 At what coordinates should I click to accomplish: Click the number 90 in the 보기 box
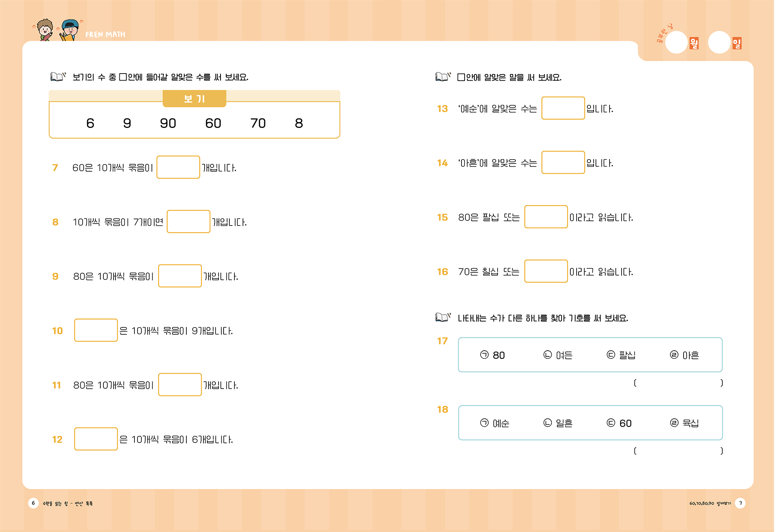point(168,123)
